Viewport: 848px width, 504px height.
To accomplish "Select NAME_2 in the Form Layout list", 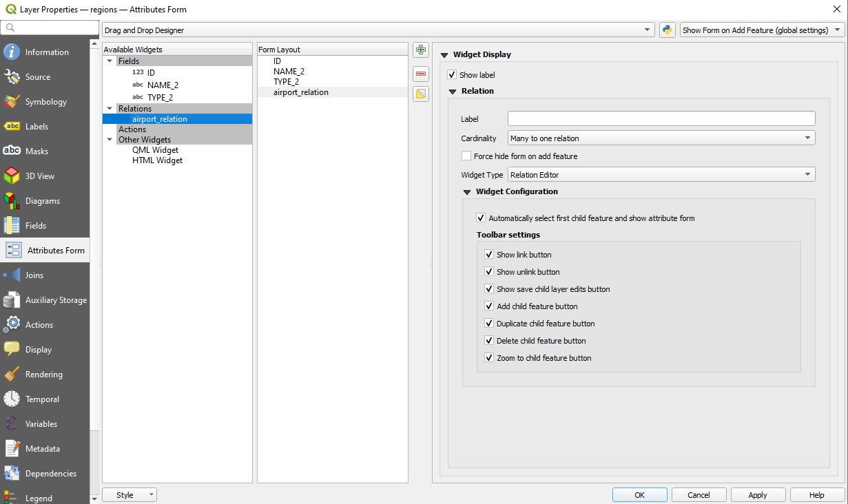I will pyautogui.click(x=289, y=71).
